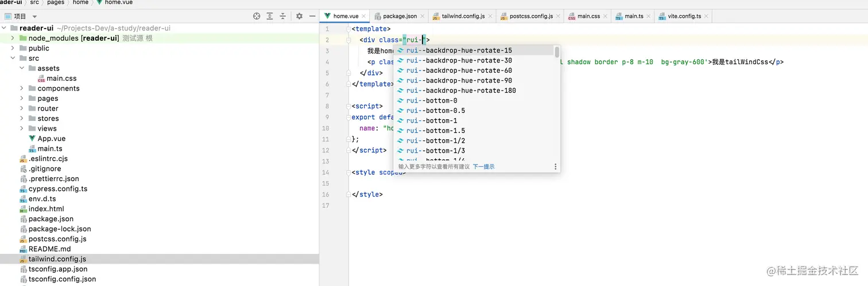The width and height of the screenshot is (868, 286).
Task: Choose rui--bottom-1/2 suggestion
Action: (474, 140)
